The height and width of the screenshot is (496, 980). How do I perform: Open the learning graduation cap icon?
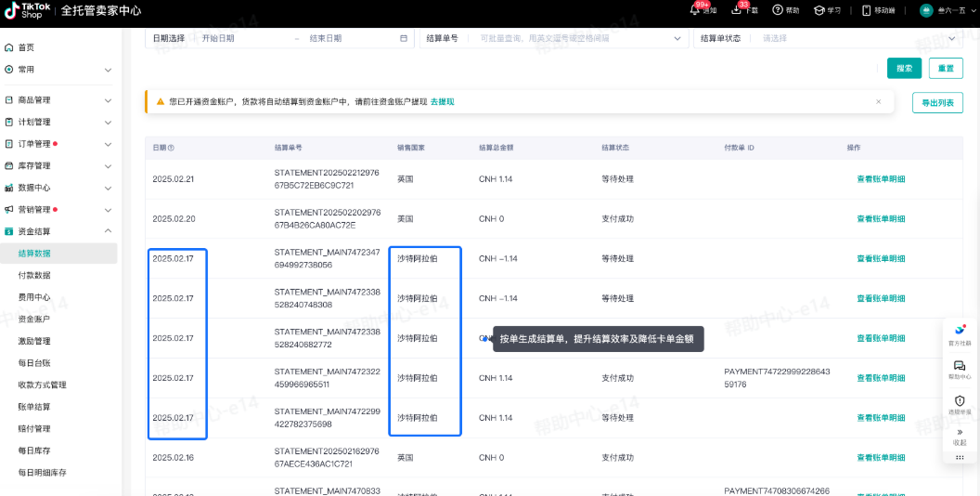pyautogui.click(x=819, y=10)
